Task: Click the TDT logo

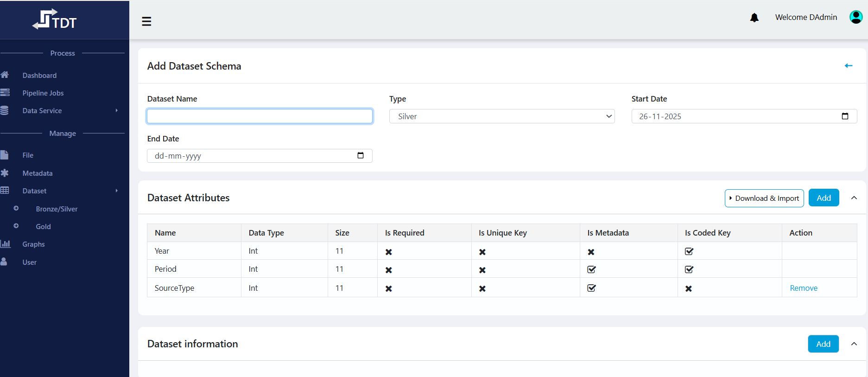Action: click(55, 20)
